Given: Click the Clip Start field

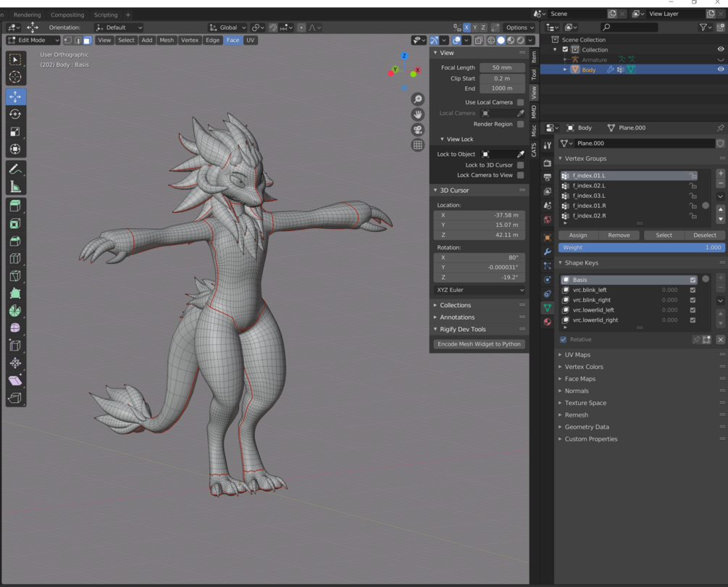Looking at the screenshot, I should [503, 78].
